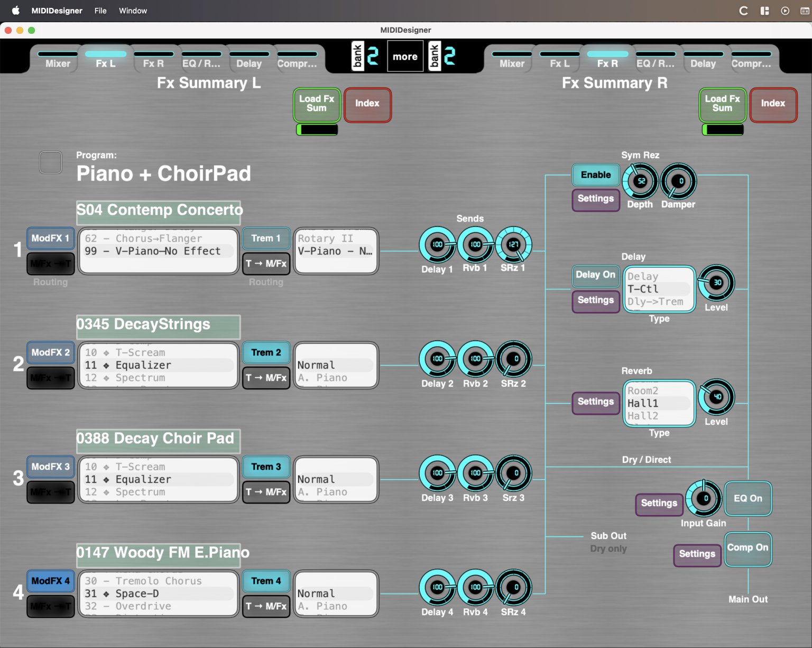Screen dimensions: 812x648
Task: Open the Window menu
Action: tap(133, 11)
